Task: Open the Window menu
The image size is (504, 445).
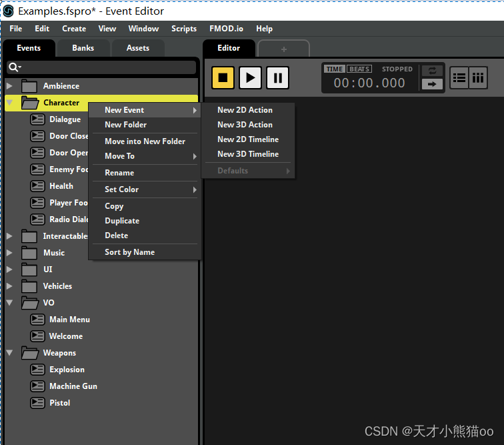Action: tap(144, 29)
